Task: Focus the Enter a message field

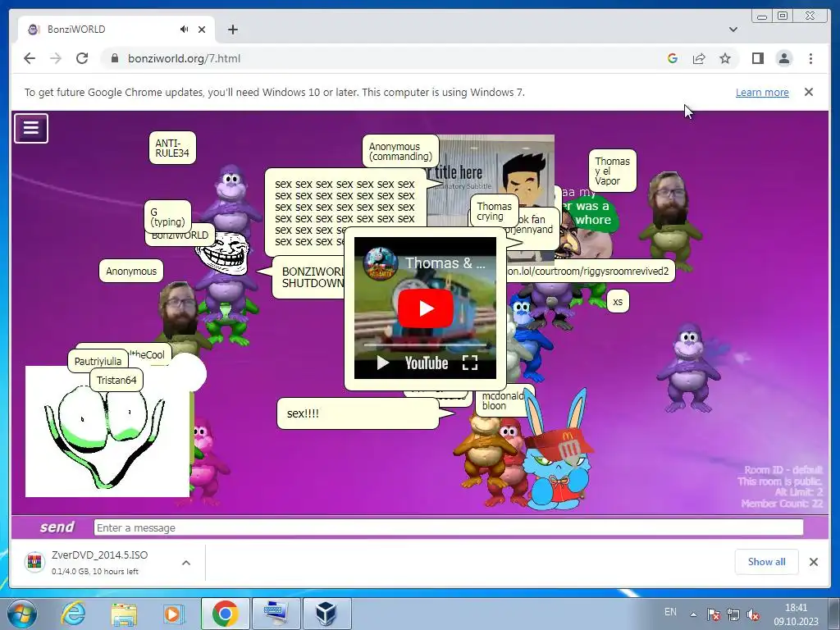Action: point(449,527)
